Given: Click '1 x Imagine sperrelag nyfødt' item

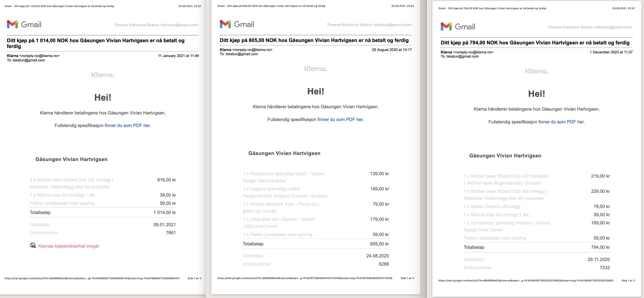Looking at the screenshot, I should point(285,192).
